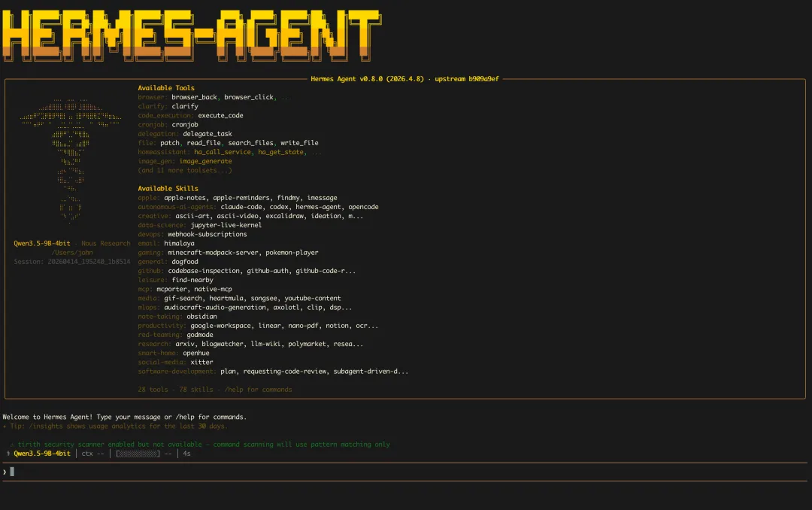
Task: Select the 'ha_get_state' tool name
Action: pyautogui.click(x=280, y=153)
